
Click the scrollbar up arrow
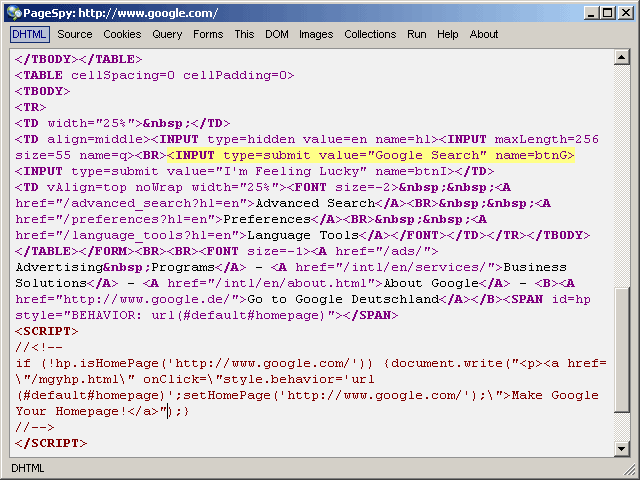coord(622,57)
